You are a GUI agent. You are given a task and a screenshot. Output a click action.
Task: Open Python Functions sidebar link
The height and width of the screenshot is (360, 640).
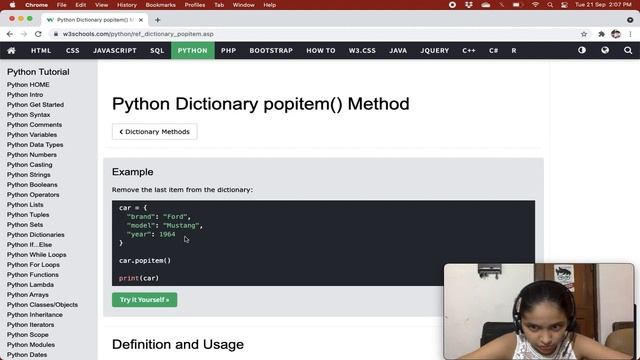(x=33, y=275)
